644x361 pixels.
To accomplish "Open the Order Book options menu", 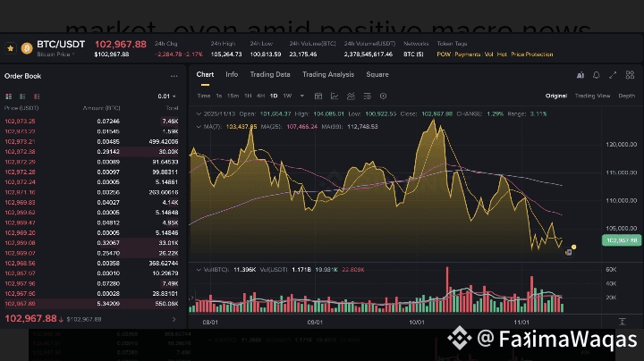I will point(174,76).
